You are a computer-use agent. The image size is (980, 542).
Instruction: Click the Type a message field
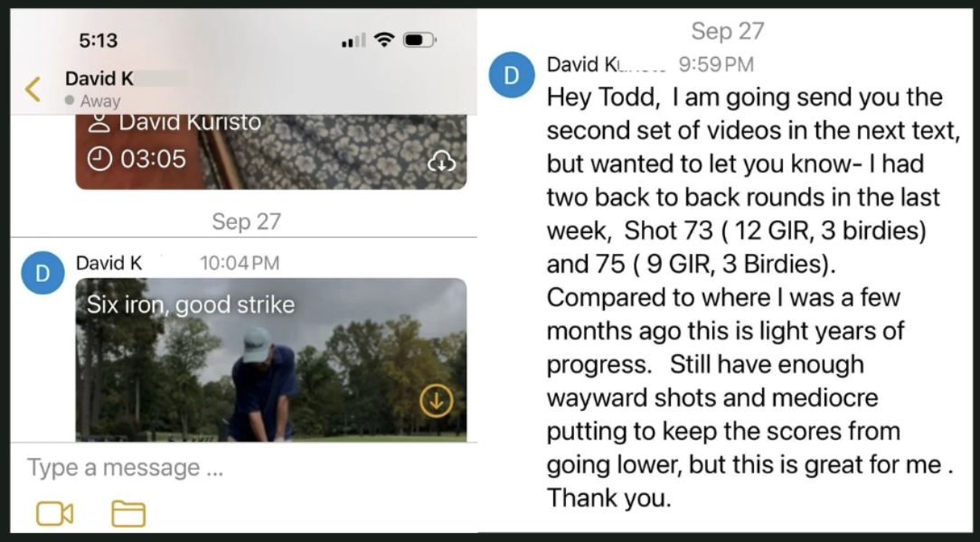244,468
